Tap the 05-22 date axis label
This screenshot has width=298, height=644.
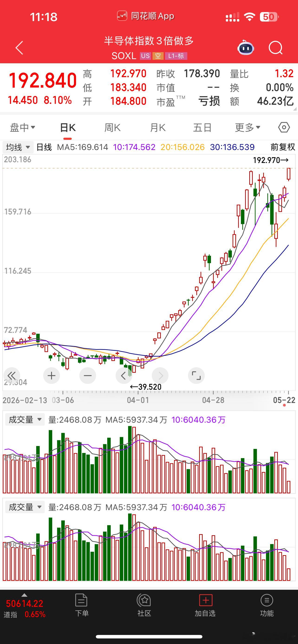tap(284, 400)
